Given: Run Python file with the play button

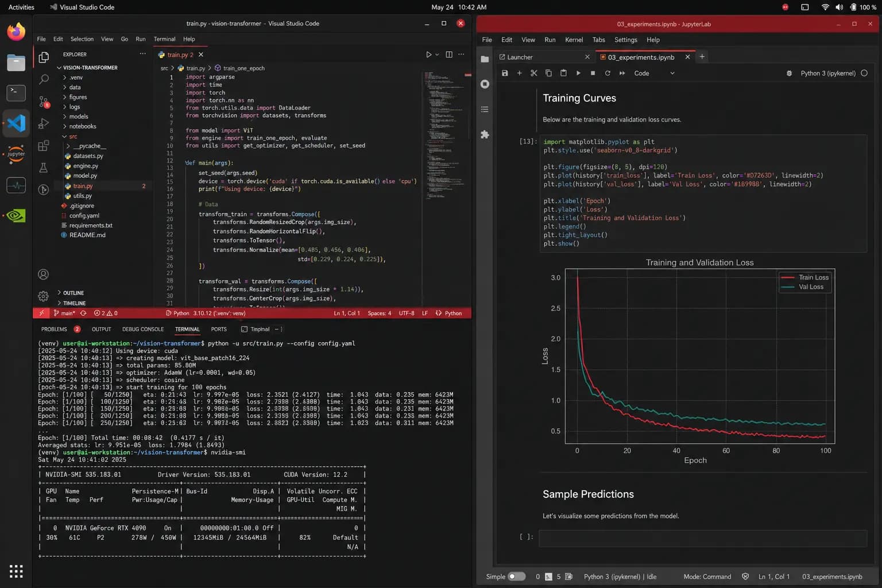Looking at the screenshot, I should pyautogui.click(x=428, y=55).
